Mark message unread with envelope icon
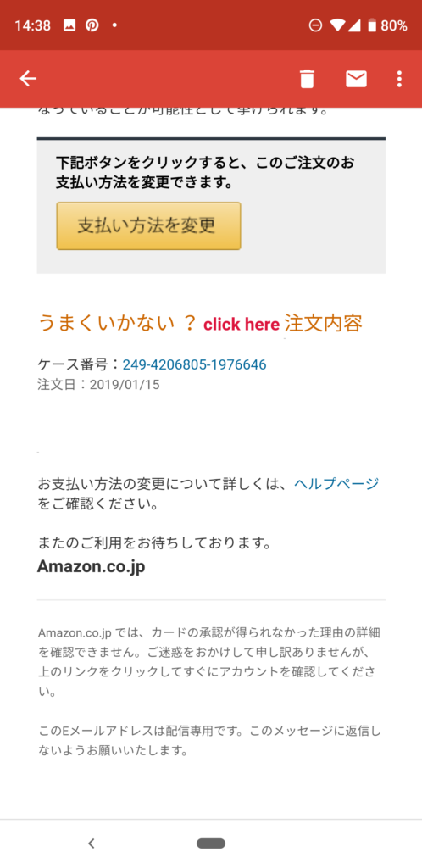The width and height of the screenshot is (422, 868). point(356,79)
